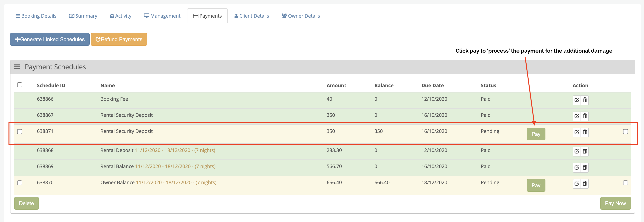
Task: Toggle the select-all checkbox in the table header
Action: [19, 85]
